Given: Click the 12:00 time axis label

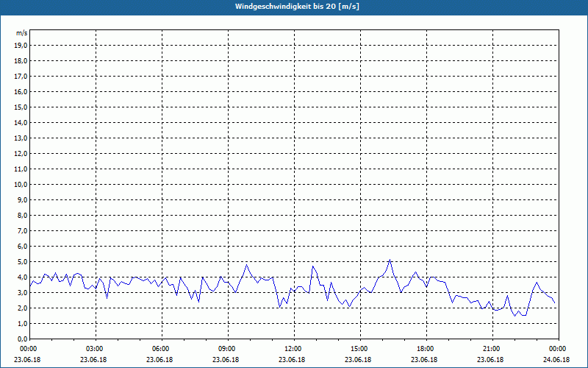Looking at the screenshot, I should [x=293, y=349].
